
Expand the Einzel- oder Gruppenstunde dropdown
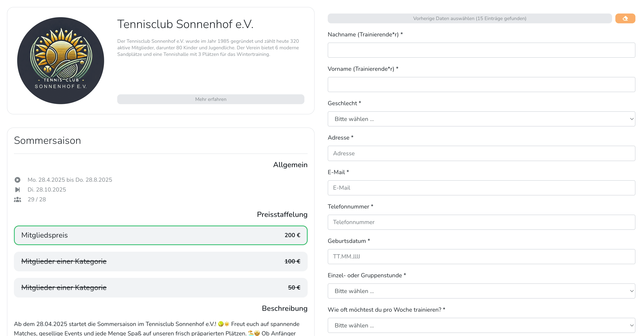click(x=481, y=291)
